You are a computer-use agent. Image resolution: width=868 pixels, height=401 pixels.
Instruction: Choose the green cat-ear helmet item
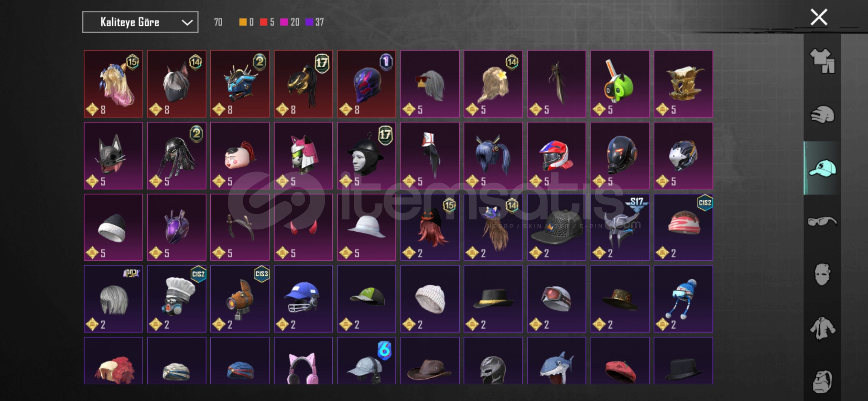620,84
